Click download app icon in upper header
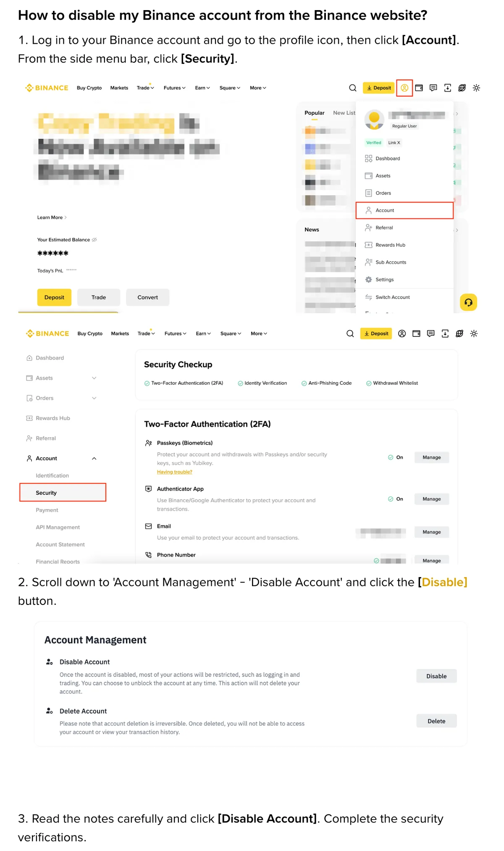This screenshot has width=504, height=851. (x=447, y=88)
